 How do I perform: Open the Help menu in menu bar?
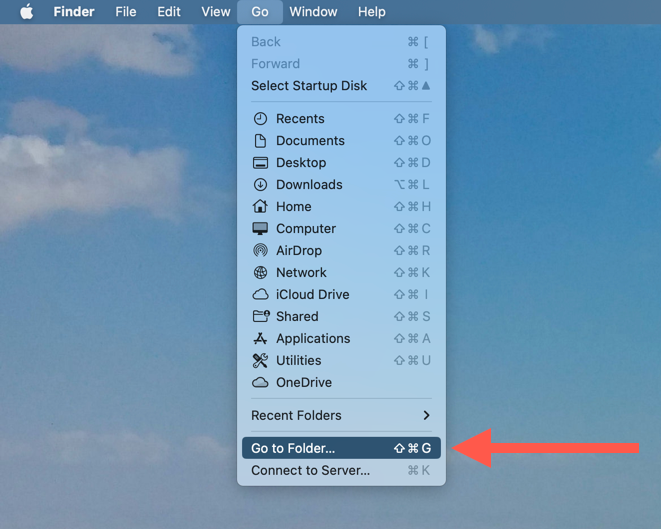tap(371, 12)
